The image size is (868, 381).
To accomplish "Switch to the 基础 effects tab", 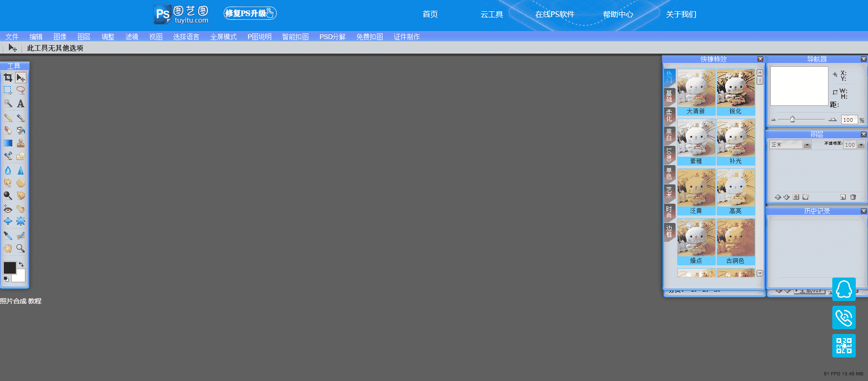I will point(669,96).
